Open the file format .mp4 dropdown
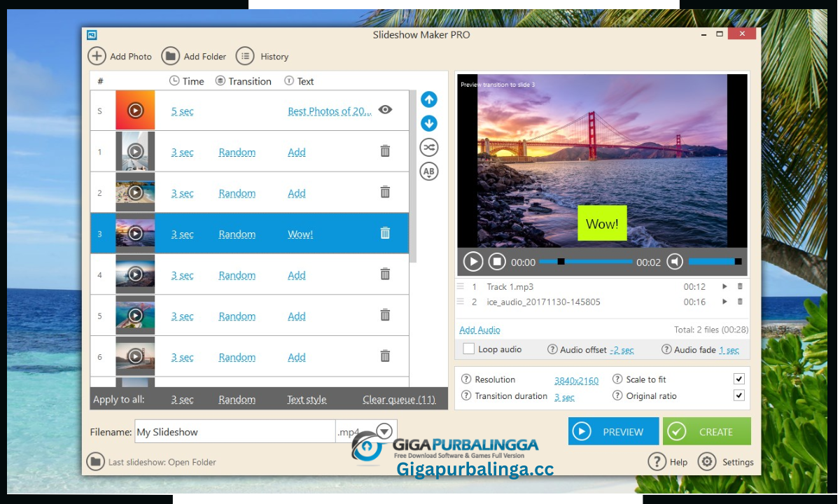The height and width of the screenshot is (504, 840). [x=384, y=431]
